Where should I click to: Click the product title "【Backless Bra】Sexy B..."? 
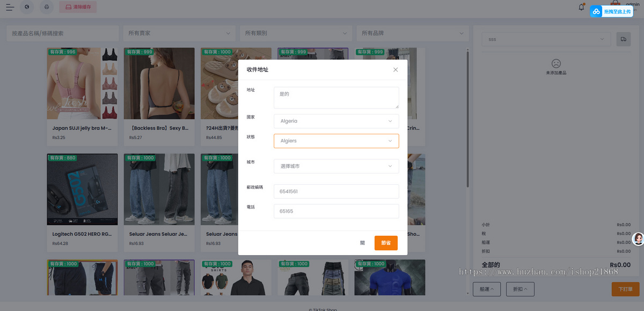159,128
